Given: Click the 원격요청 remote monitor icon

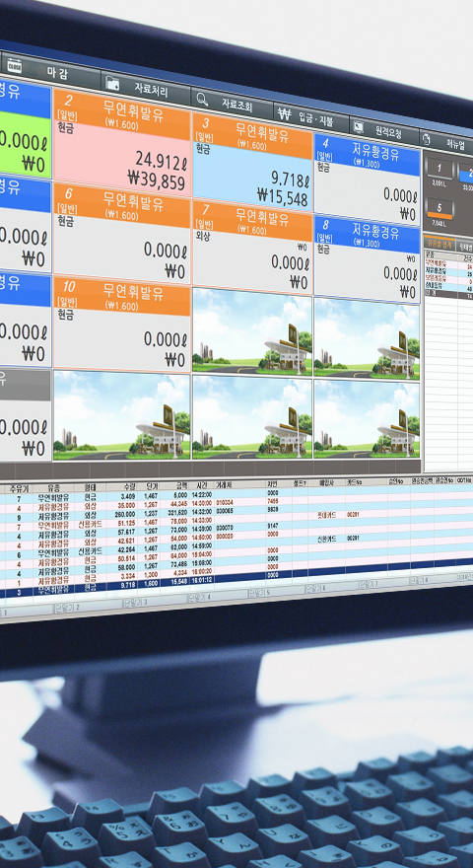Looking at the screenshot, I should [x=359, y=128].
